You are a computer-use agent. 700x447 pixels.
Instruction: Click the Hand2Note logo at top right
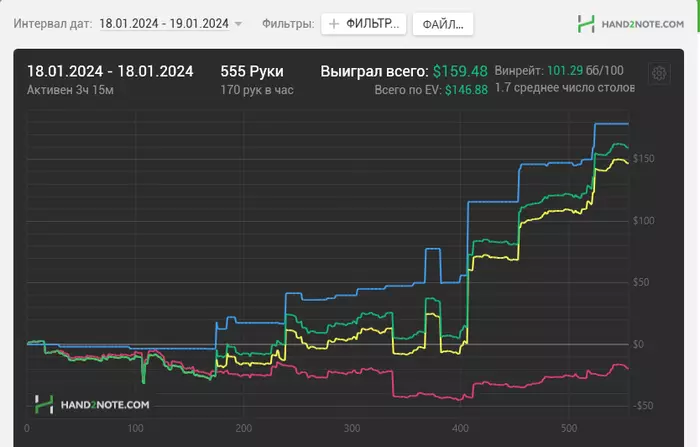tap(630, 24)
